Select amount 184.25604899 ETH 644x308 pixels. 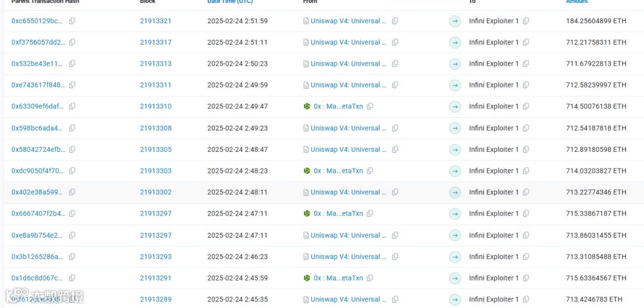click(x=596, y=21)
